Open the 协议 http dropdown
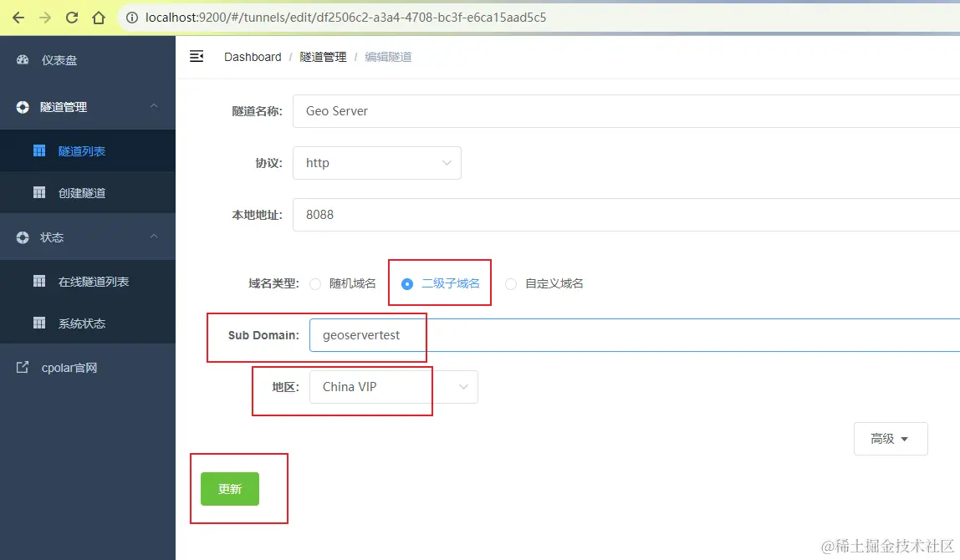 [x=377, y=163]
